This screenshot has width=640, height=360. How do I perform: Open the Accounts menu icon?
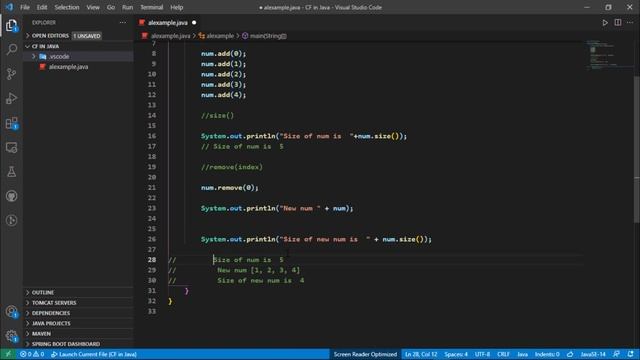[11, 312]
